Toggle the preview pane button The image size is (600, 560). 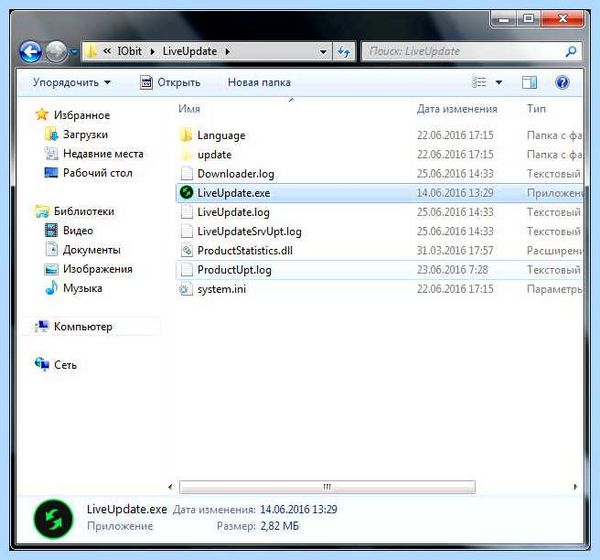[529, 82]
